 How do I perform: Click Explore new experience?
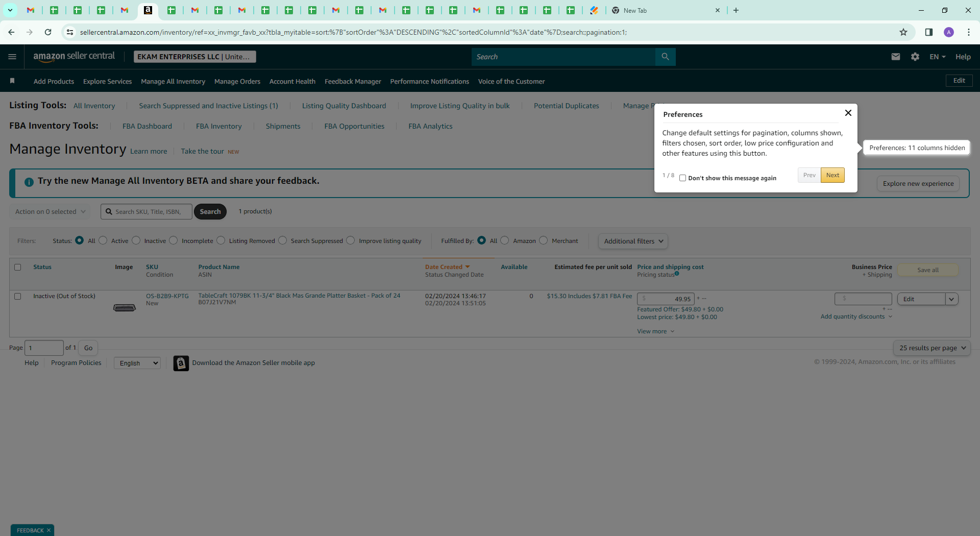pyautogui.click(x=918, y=184)
